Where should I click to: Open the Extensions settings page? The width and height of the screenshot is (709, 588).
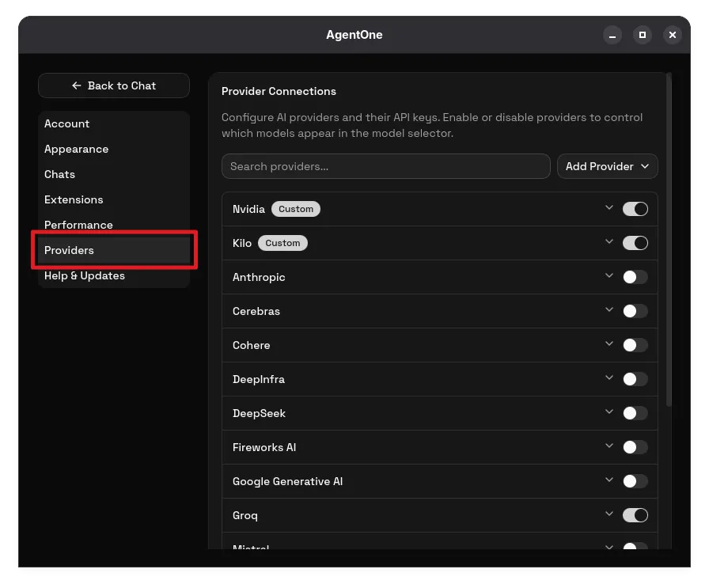[x=74, y=199]
